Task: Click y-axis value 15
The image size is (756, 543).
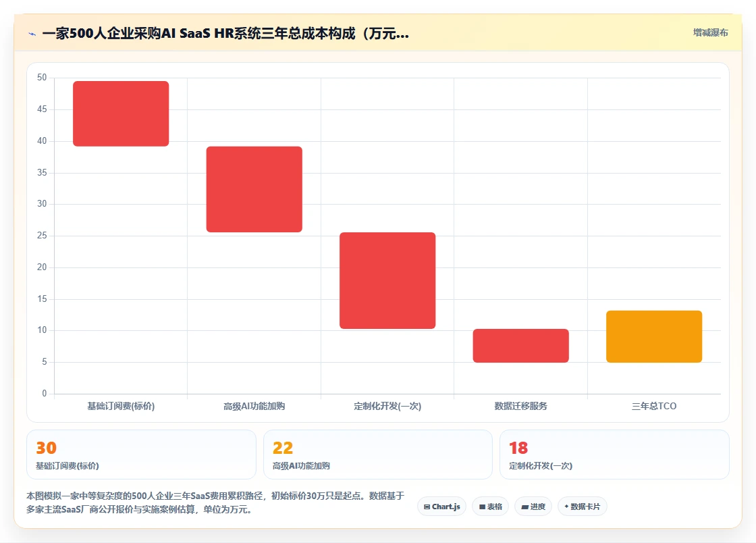Action: (42, 299)
